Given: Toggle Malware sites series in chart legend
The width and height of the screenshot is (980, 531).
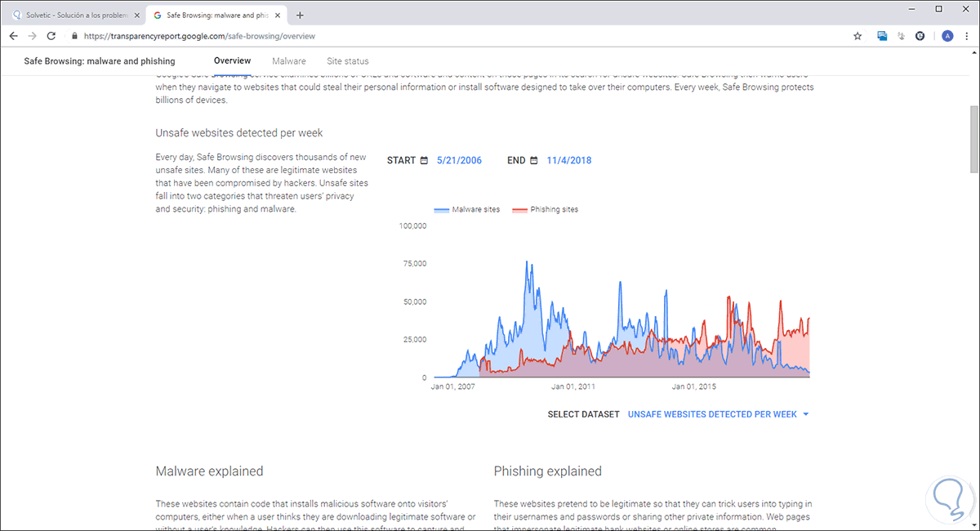Looking at the screenshot, I should click(x=467, y=210).
